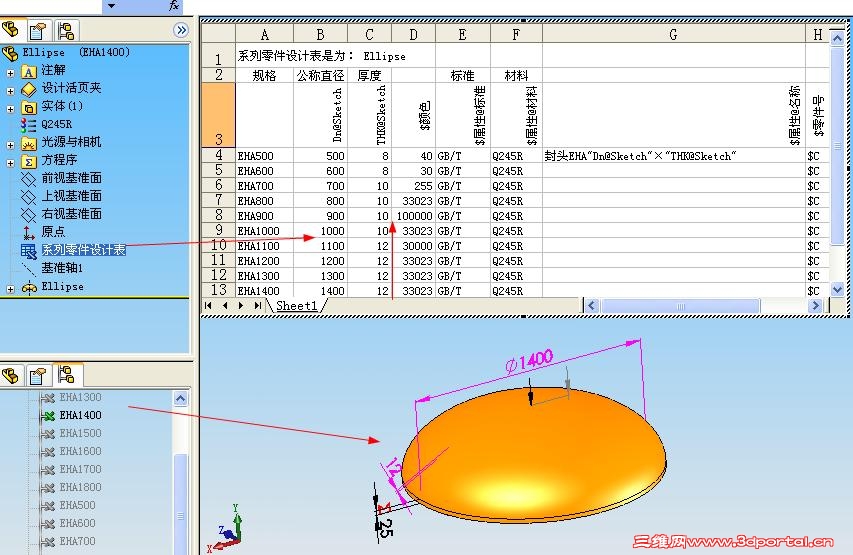Viewport: 853px width, 555px height.
Task: Select the 前视基准面 front plane icon
Action: point(29,179)
